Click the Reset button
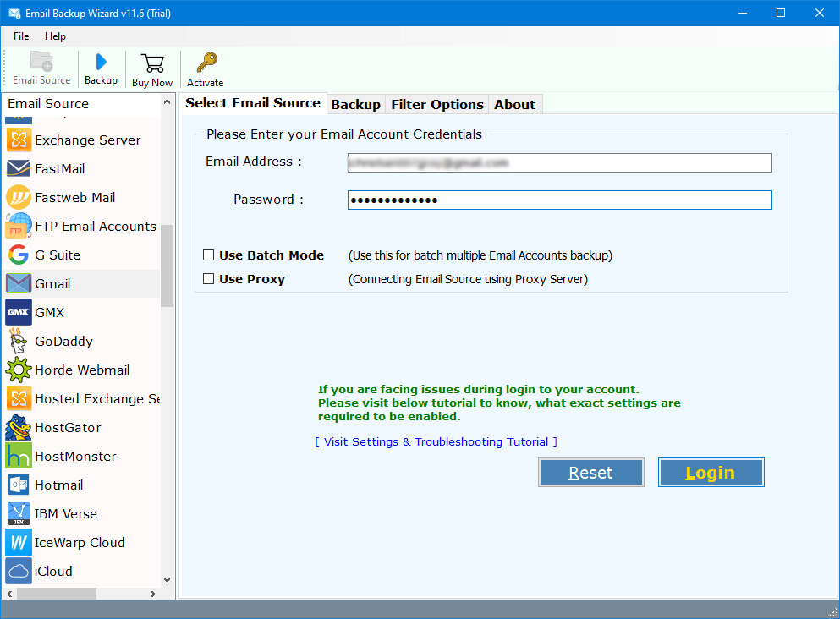 click(591, 472)
